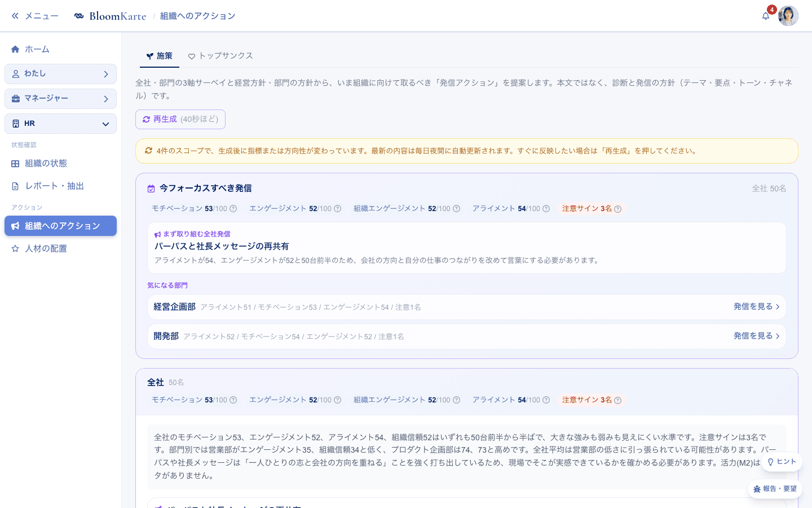Open the ヒント button

[782, 462]
